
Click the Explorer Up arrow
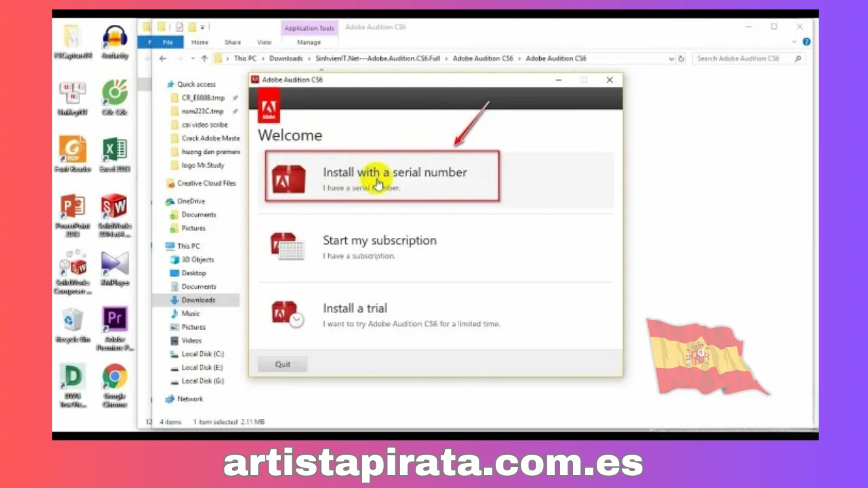click(x=204, y=59)
